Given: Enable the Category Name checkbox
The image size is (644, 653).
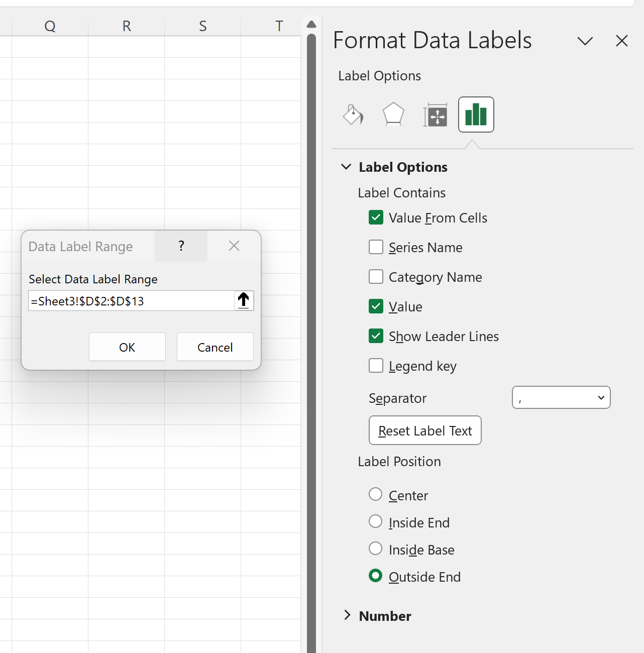Looking at the screenshot, I should click(376, 276).
